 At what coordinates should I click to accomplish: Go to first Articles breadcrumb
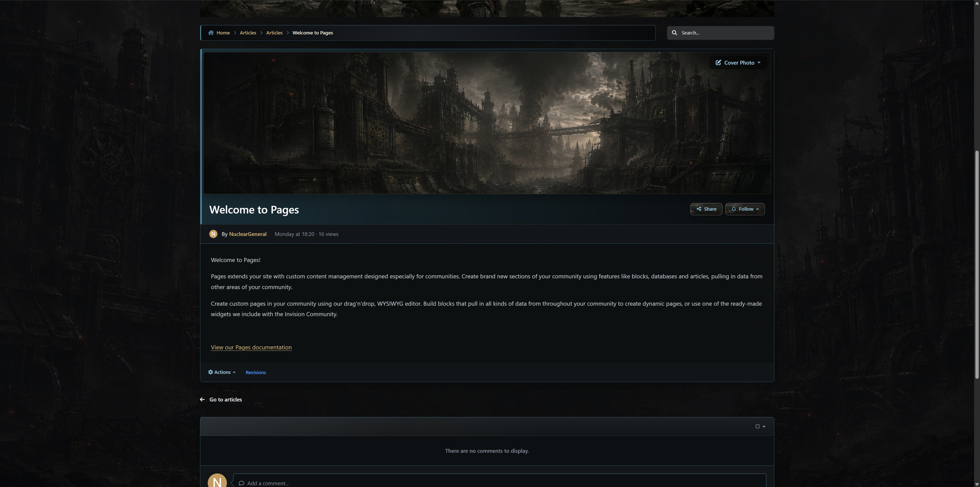[x=248, y=33]
